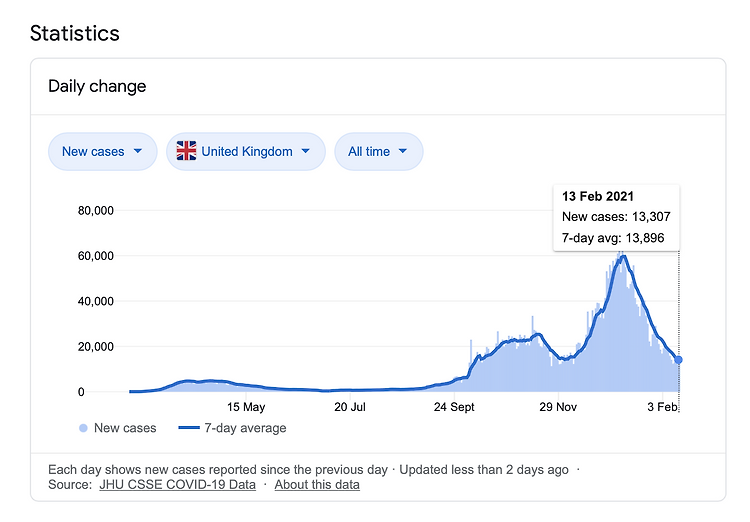
Task: Click the United Kingdom flag icon
Action: tap(186, 151)
